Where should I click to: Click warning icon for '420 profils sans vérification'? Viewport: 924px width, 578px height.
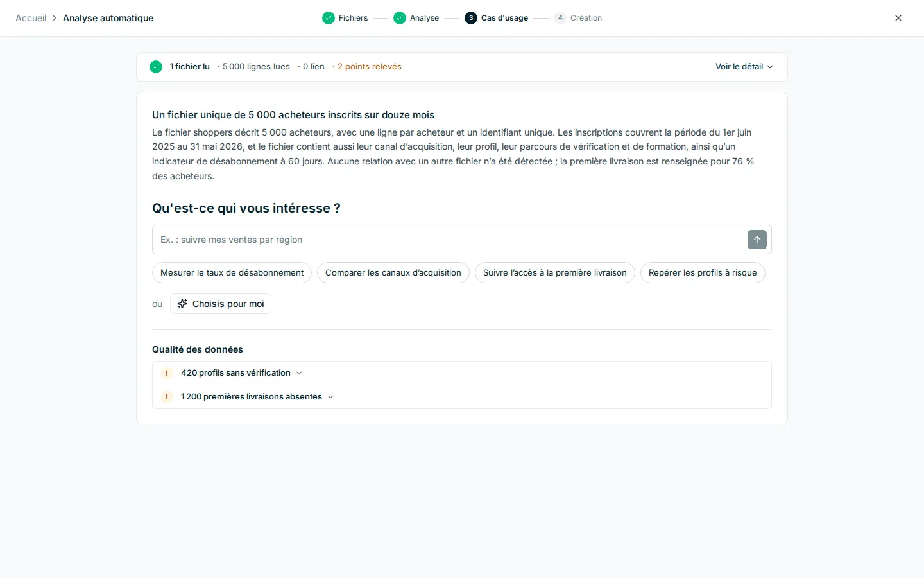[167, 373]
